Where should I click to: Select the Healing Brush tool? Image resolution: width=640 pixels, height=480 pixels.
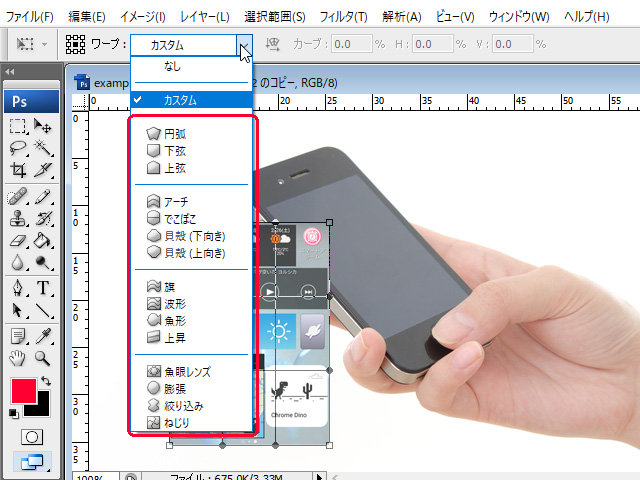click(18, 197)
